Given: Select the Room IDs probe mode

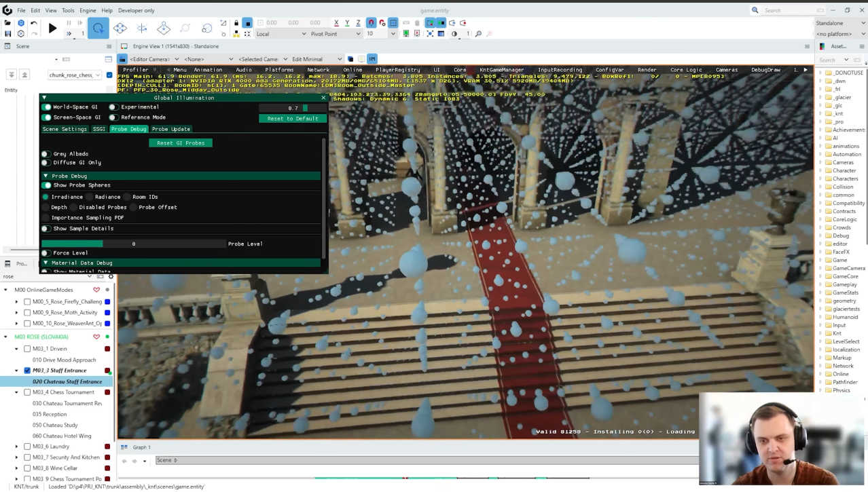Looking at the screenshot, I should click(x=127, y=197).
